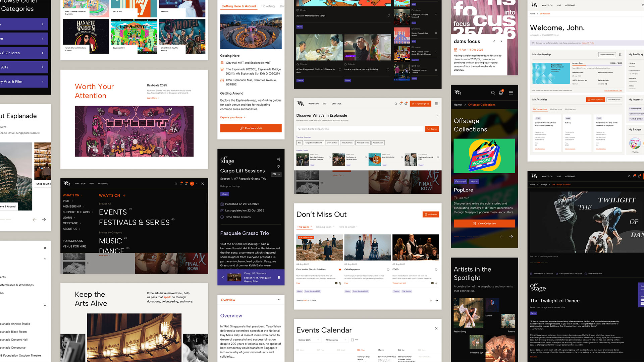
Task: Open My Check-ins tab in My Activities
Action: click(556, 109)
